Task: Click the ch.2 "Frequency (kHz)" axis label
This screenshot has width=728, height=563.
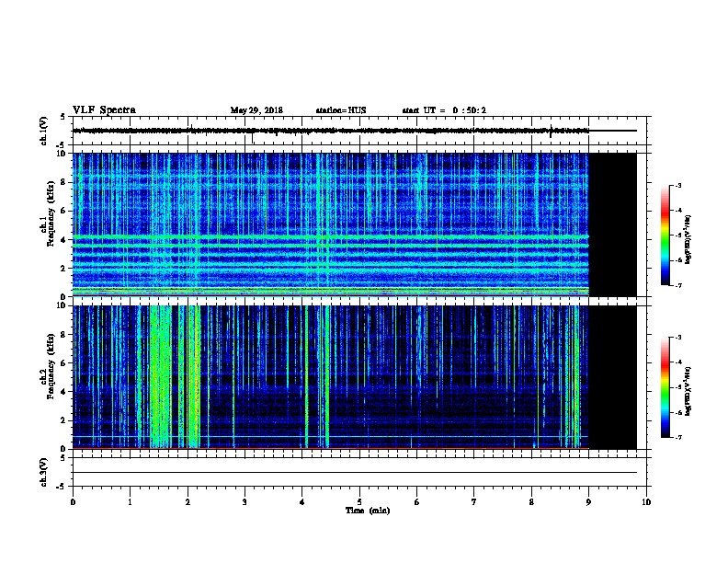Action: (x=51, y=366)
